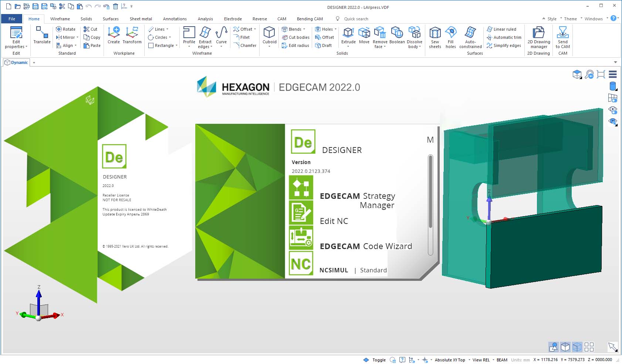Create a Cuboid solid
Viewport: 622px width, 364px height.
[x=269, y=35]
